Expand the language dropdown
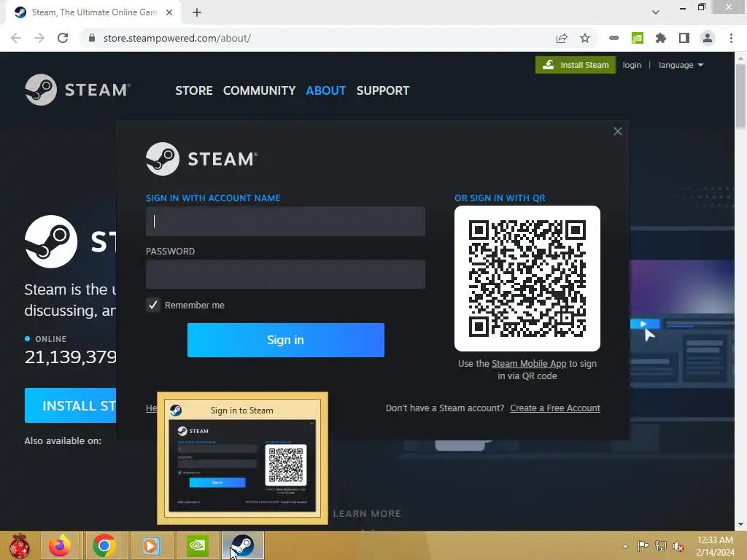The image size is (747, 560). click(x=681, y=65)
